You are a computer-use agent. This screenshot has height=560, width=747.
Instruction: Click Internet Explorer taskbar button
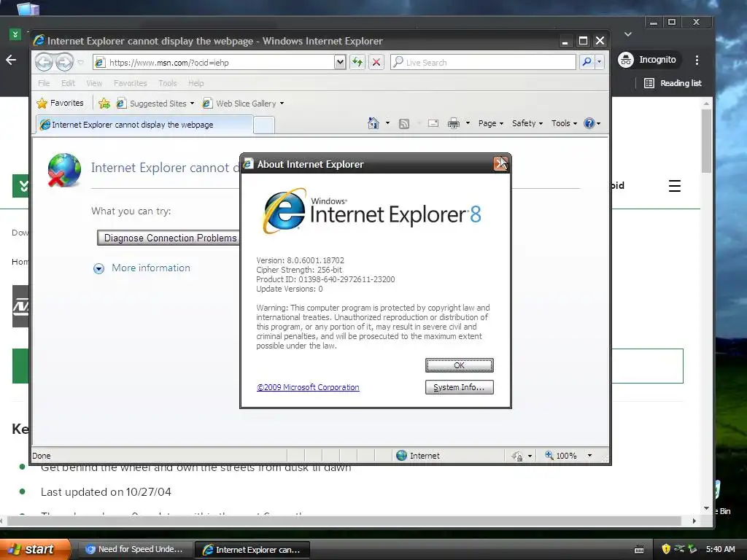(252, 550)
